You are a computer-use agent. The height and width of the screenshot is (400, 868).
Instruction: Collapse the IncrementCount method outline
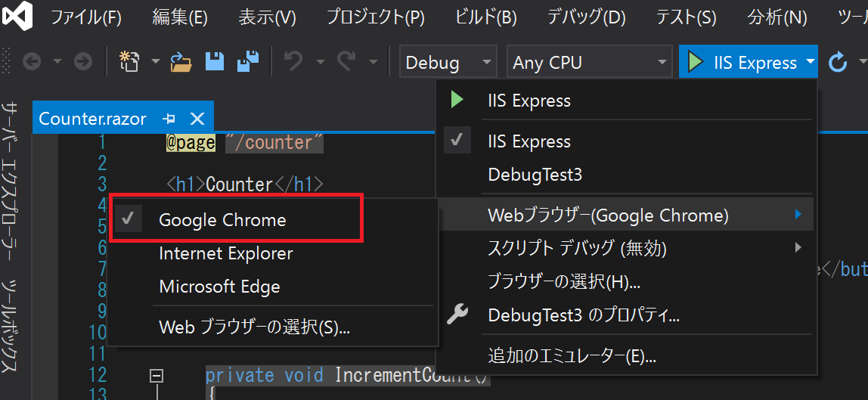[157, 376]
